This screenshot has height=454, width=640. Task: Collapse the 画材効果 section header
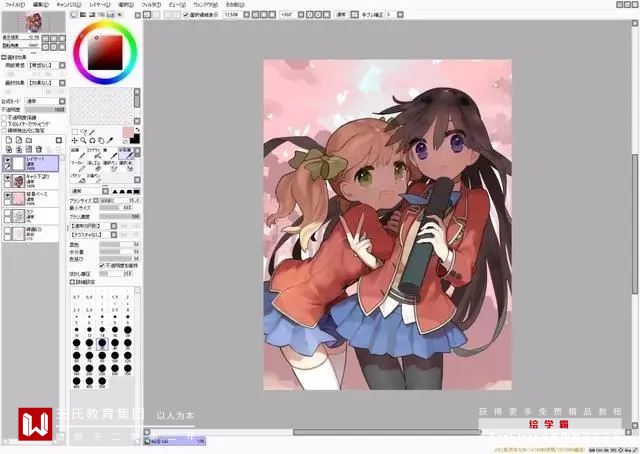click(x=4, y=57)
